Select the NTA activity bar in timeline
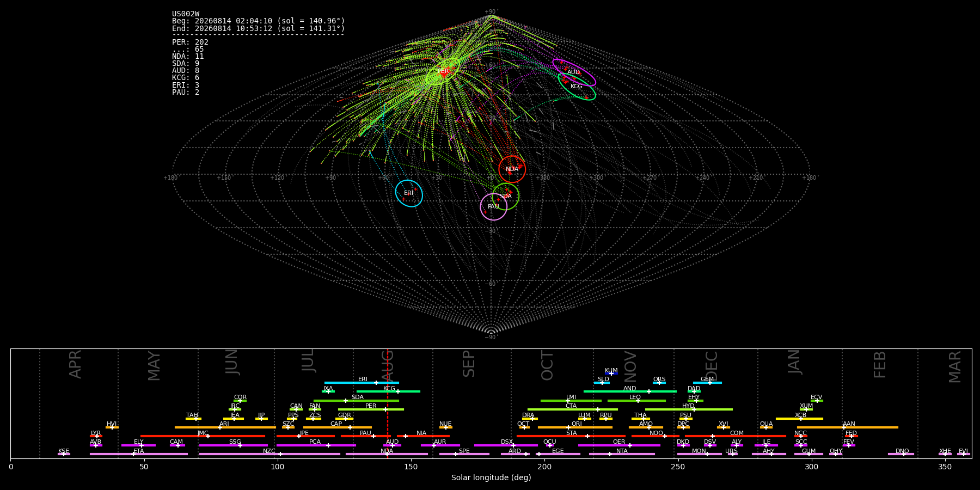The width and height of the screenshot is (980, 490). pos(622,454)
